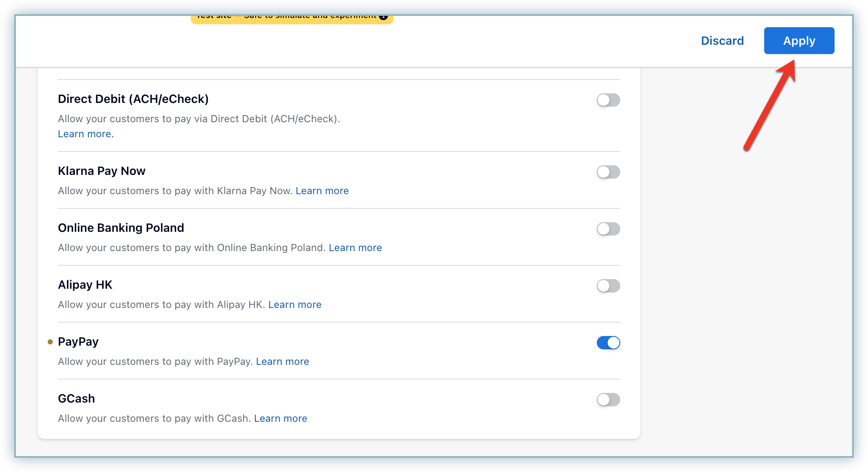Click the info icon in test site banner
This screenshot has width=868, height=472.
[383, 17]
